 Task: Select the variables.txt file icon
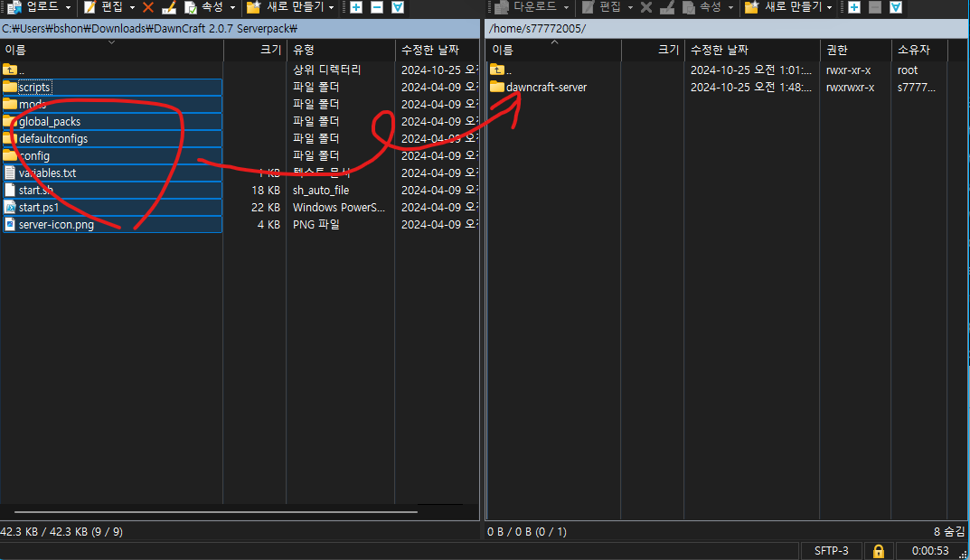click(10, 173)
